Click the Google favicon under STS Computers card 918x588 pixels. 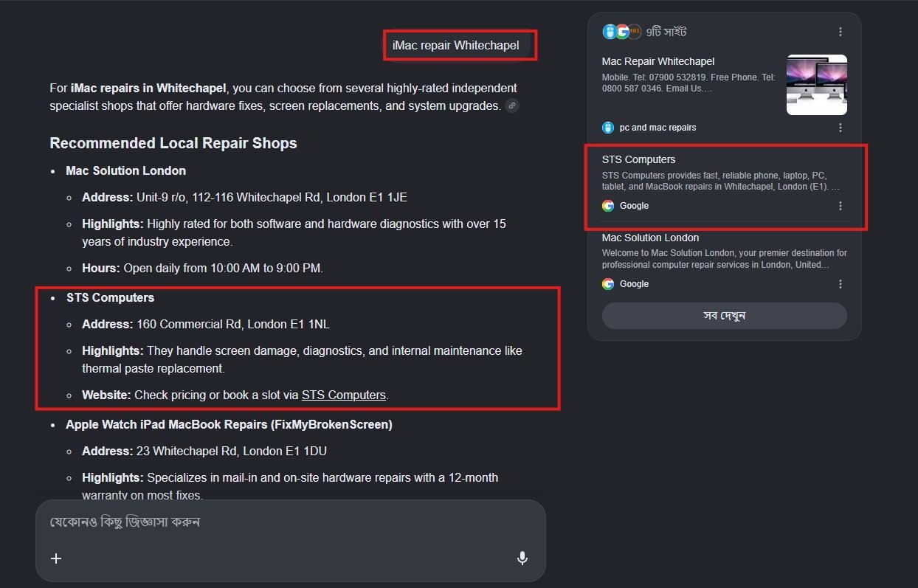click(x=608, y=206)
